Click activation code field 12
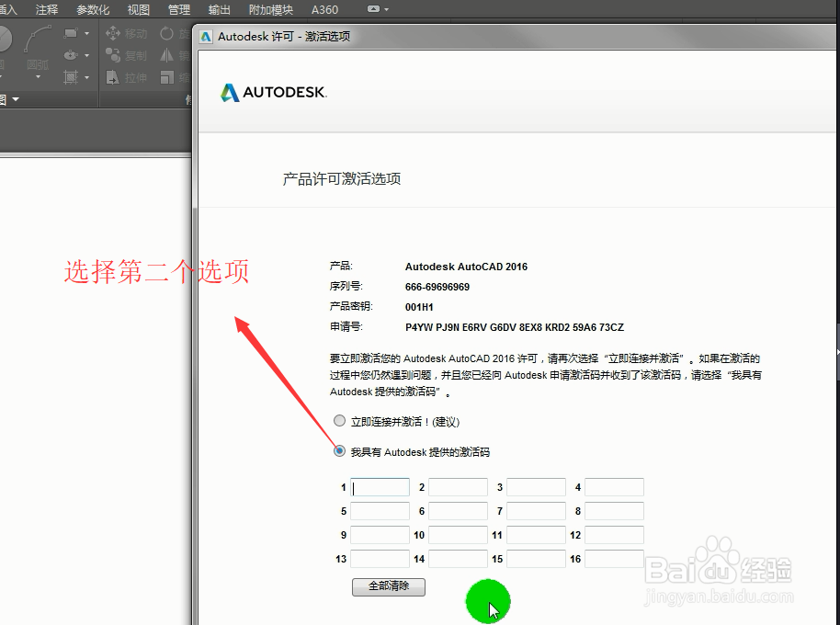Screen dimensions: 840x625 click(615, 535)
